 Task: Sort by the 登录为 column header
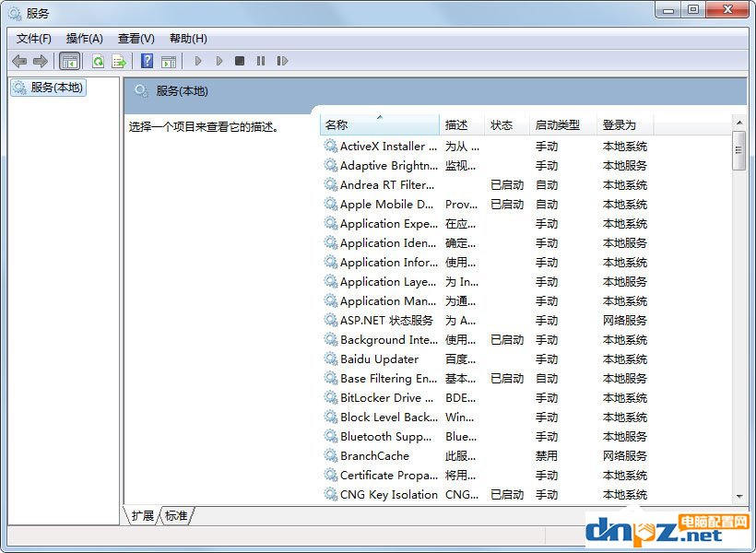[x=625, y=124]
